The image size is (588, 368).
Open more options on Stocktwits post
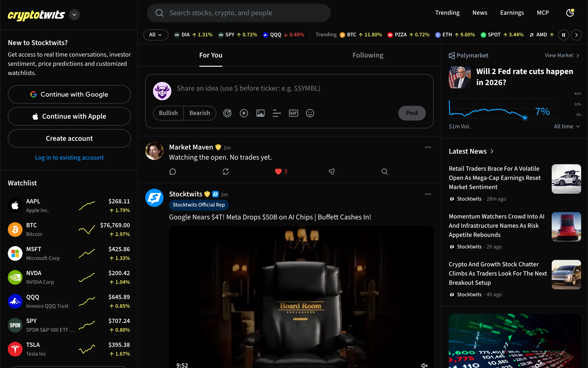click(x=428, y=194)
